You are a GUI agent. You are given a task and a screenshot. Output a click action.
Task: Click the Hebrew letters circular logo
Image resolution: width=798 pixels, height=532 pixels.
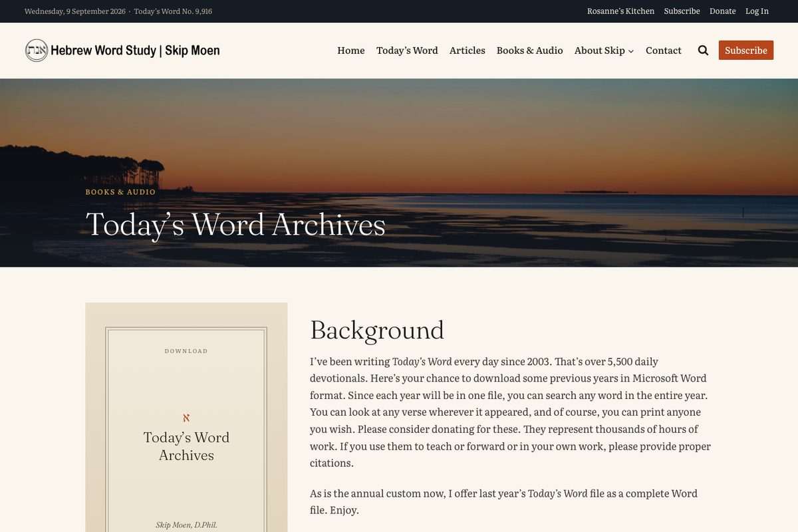(x=37, y=51)
